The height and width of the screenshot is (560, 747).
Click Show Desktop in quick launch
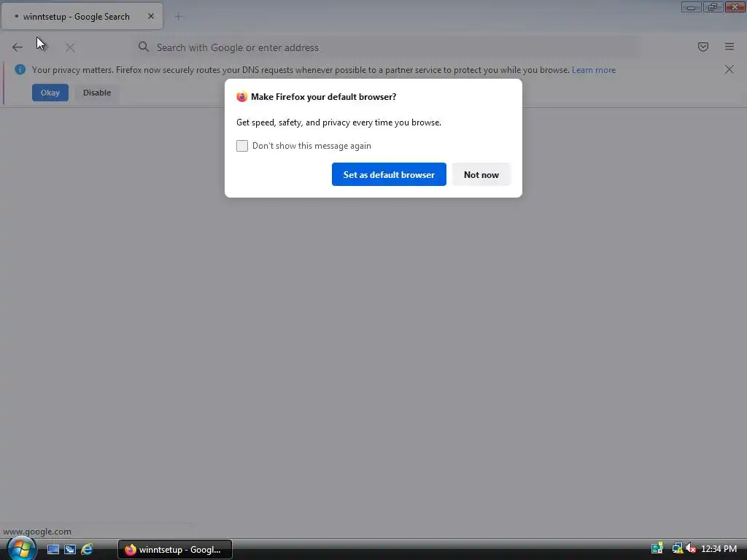(53, 550)
